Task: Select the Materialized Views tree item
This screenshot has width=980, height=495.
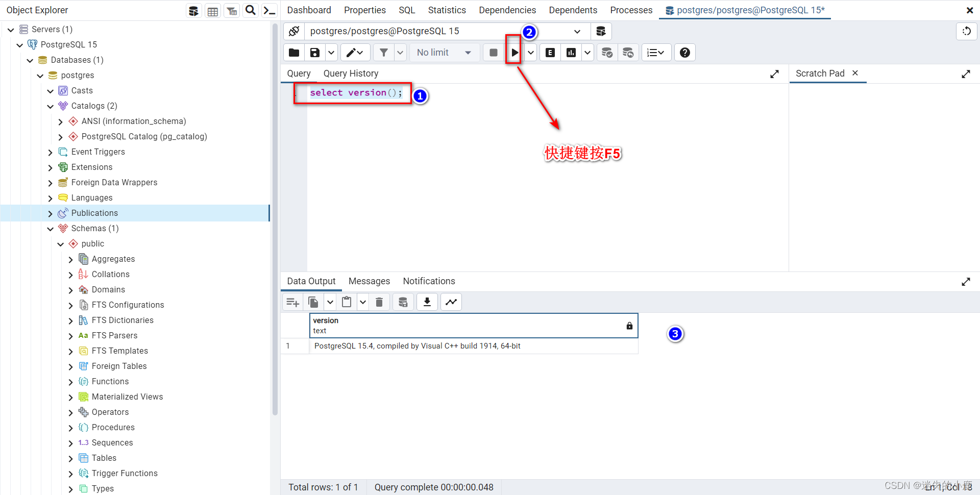Action: pos(127,397)
